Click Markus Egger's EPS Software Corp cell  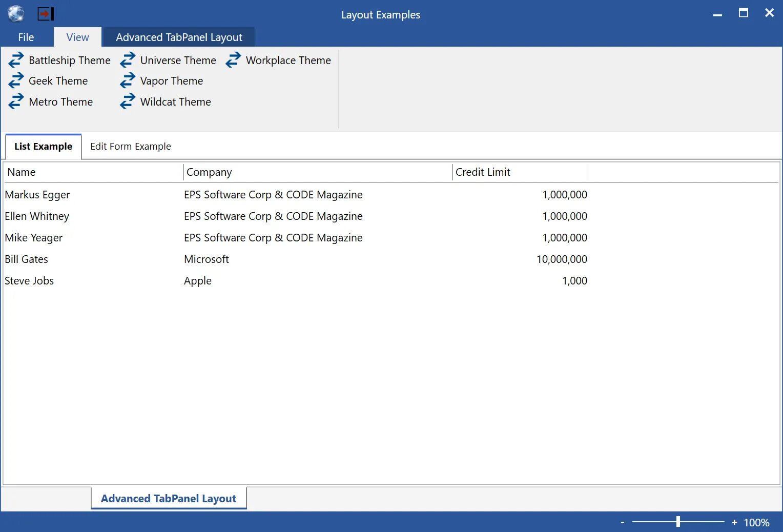[273, 195]
